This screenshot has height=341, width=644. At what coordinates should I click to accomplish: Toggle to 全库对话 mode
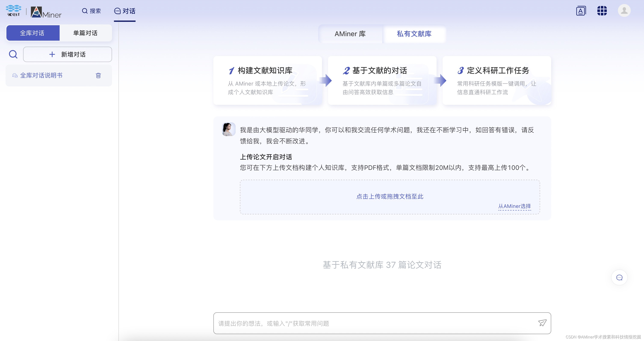pos(33,33)
